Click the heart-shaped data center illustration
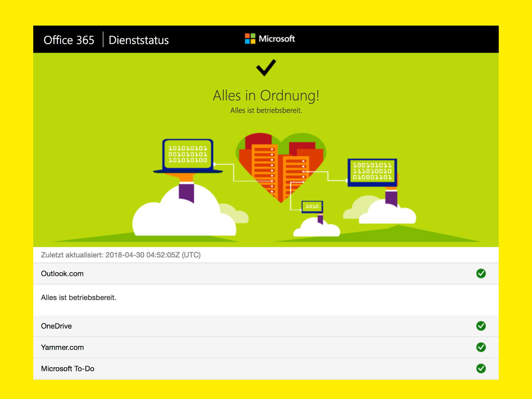 [x=281, y=168]
